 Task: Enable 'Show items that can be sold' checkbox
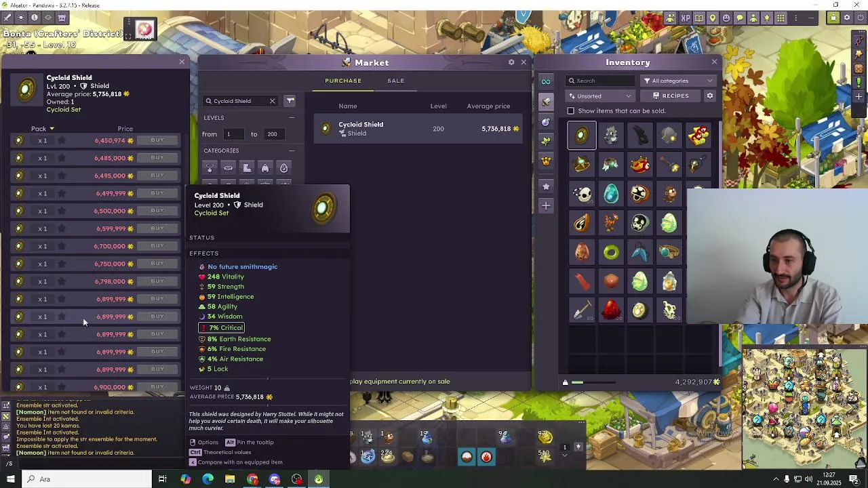click(571, 111)
